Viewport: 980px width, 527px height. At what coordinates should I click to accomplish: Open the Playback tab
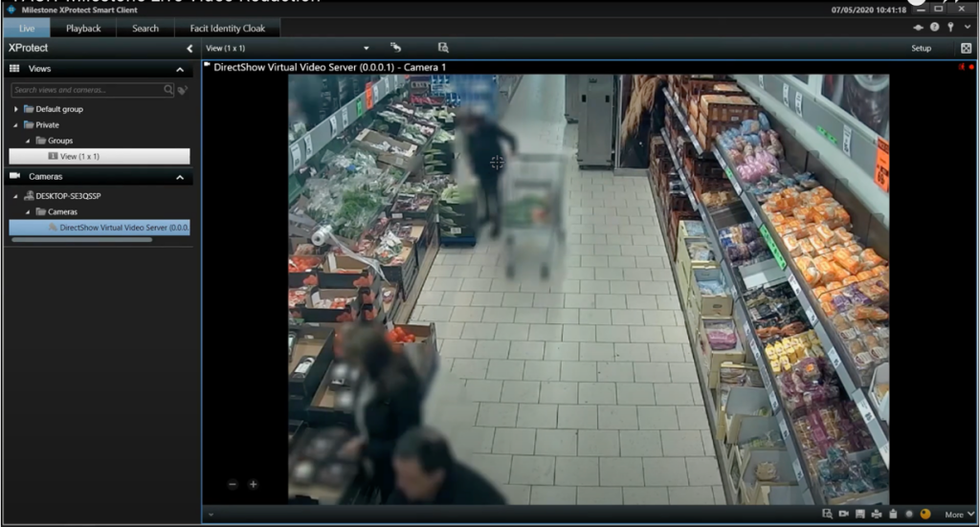point(83,28)
